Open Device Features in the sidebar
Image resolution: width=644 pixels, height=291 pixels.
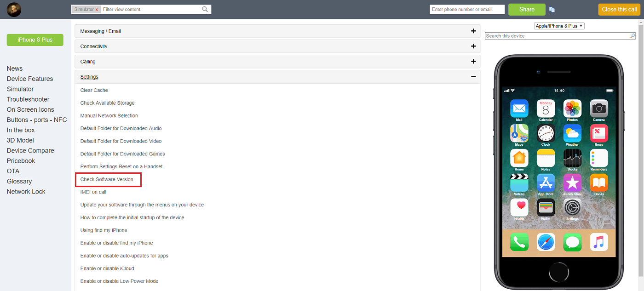coord(30,79)
